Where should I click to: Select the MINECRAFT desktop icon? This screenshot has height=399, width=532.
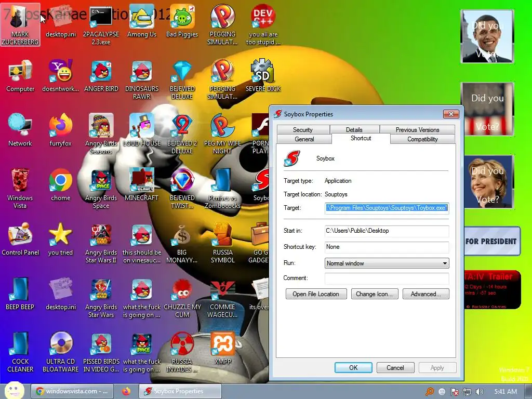coord(141,185)
